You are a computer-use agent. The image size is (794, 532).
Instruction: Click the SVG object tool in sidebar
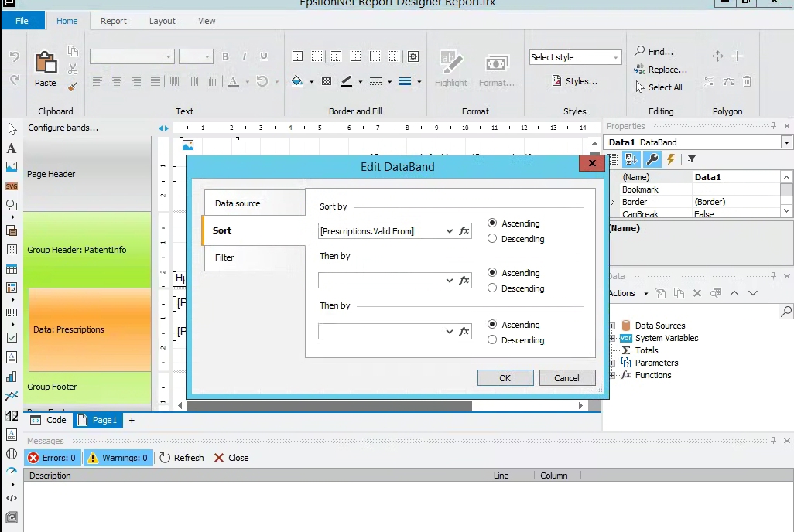[12, 186]
